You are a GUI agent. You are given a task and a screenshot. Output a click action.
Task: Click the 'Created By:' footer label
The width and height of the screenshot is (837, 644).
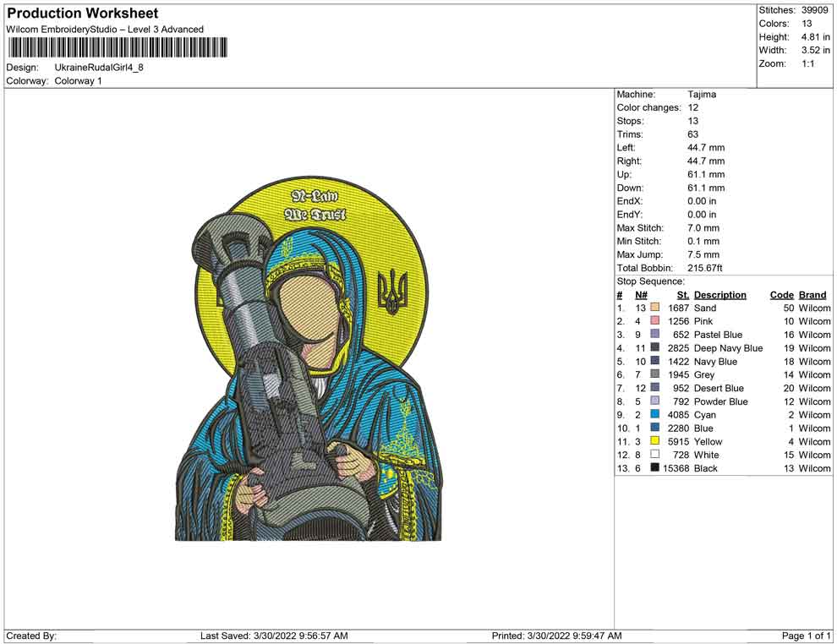pyautogui.click(x=31, y=636)
